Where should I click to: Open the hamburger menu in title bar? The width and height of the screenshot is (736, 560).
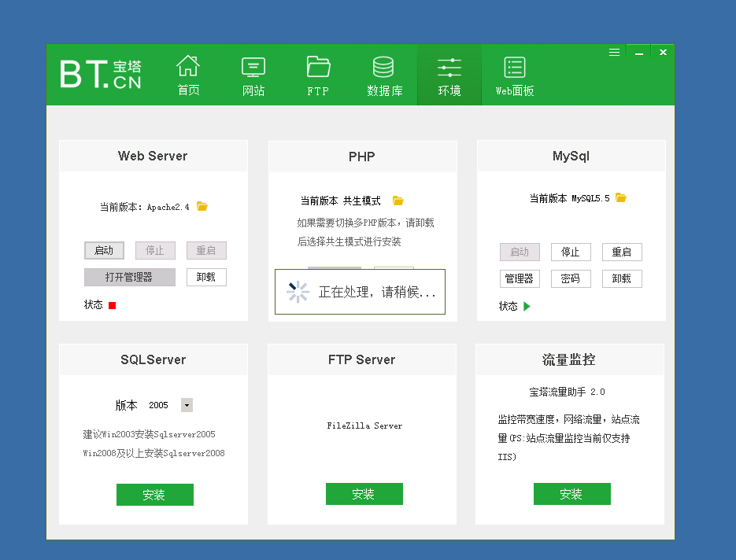click(x=614, y=52)
